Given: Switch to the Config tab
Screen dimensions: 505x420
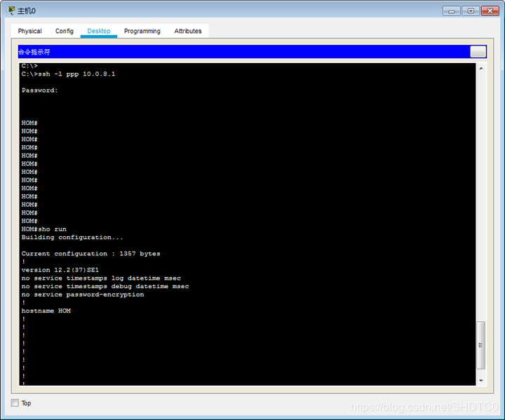Looking at the screenshot, I should tap(65, 31).
